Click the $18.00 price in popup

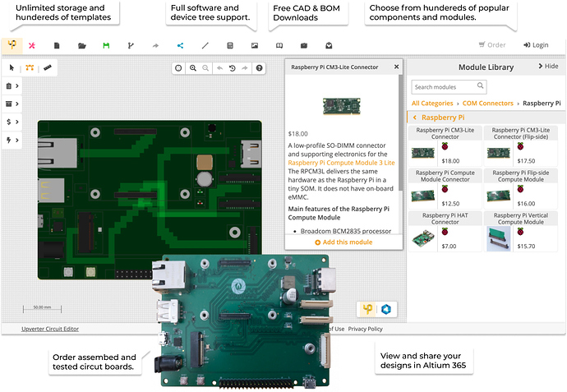[x=298, y=134]
